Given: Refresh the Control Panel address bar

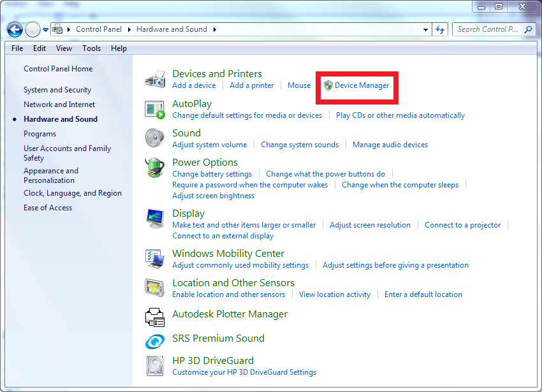Looking at the screenshot, I should point(439,29).
